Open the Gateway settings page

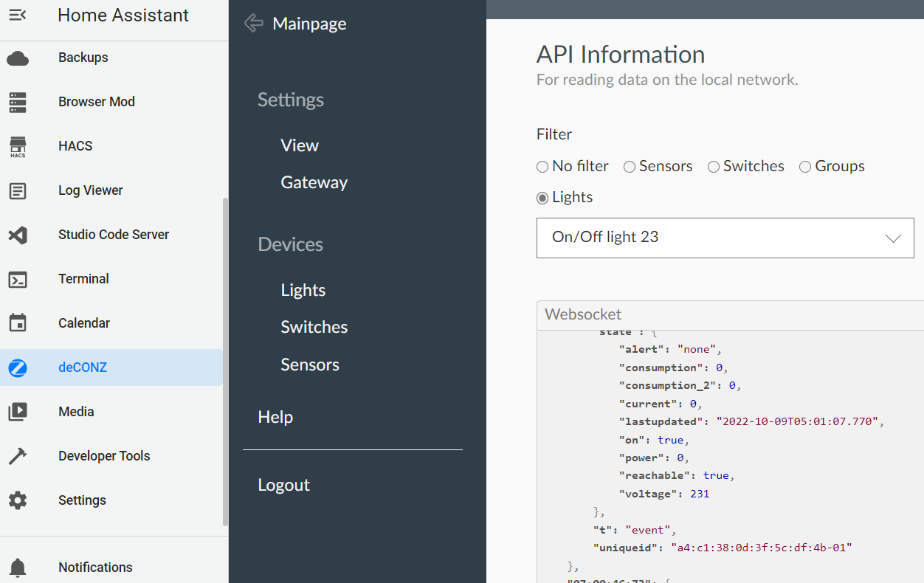pyautogui.click(x=314, y=182)
